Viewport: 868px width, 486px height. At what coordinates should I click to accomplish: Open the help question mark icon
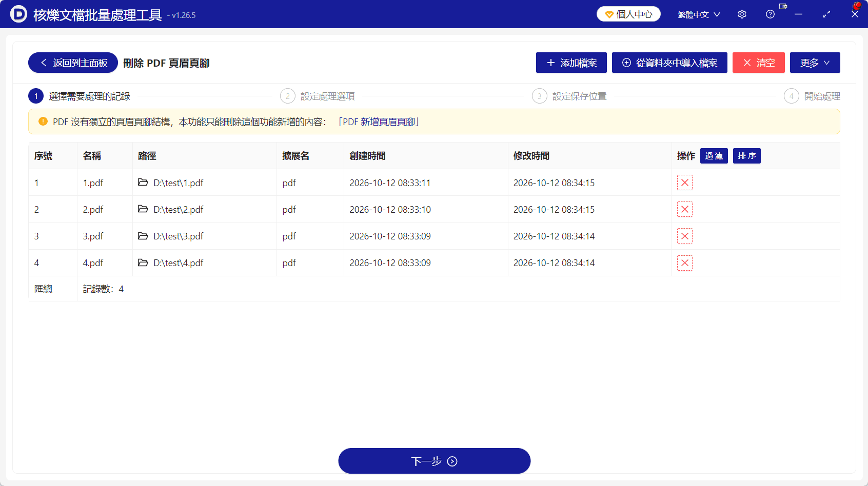pyautogui.click(x=770, y=14)
